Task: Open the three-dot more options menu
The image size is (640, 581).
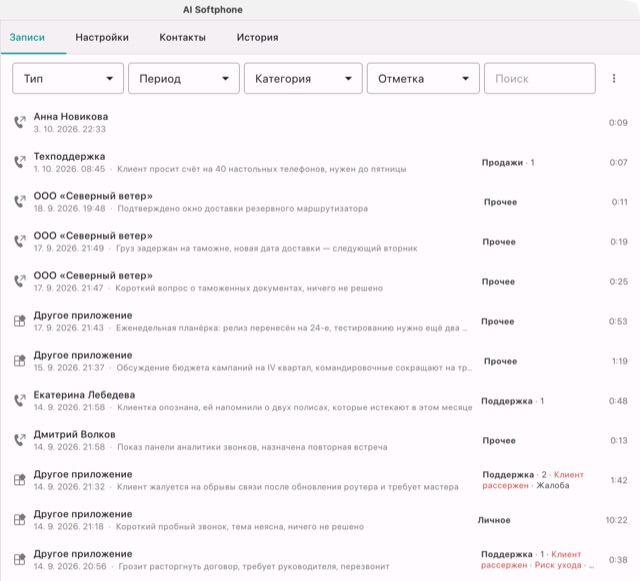Action: point(614,78)
